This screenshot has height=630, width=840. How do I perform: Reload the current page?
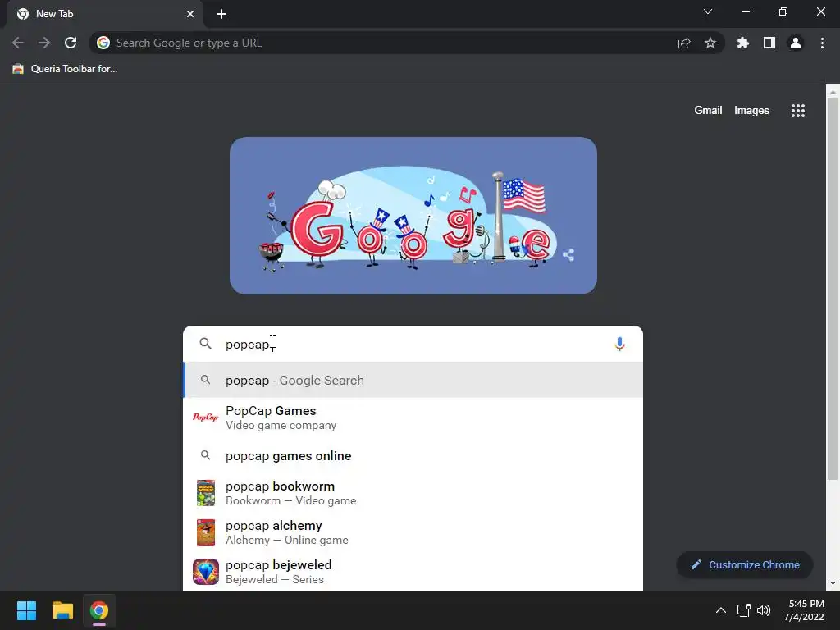click(x=71, y=43)
